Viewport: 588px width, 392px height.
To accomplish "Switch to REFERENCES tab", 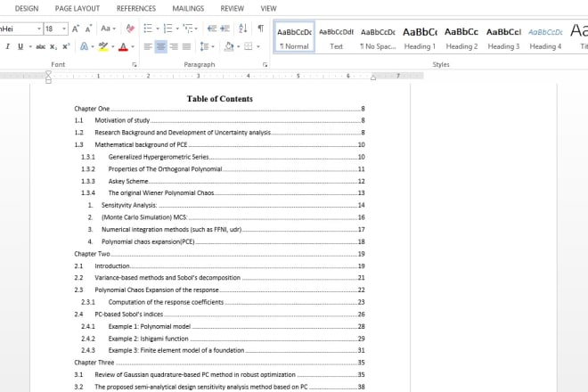I will 136,8.
